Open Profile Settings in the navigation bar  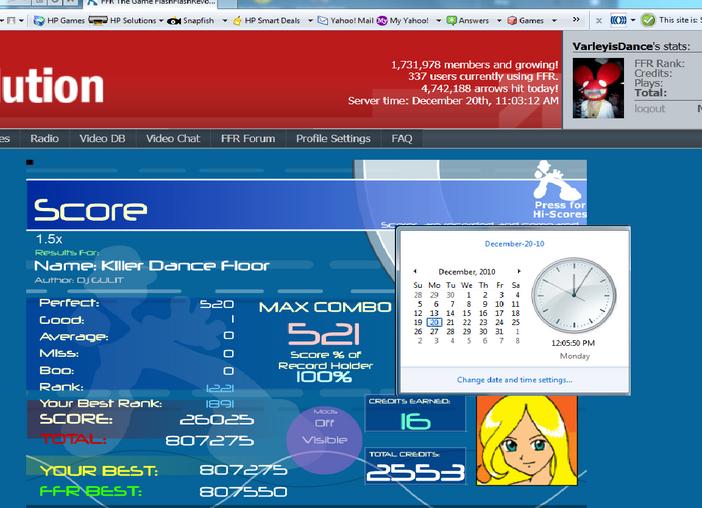tap(333, 139)
